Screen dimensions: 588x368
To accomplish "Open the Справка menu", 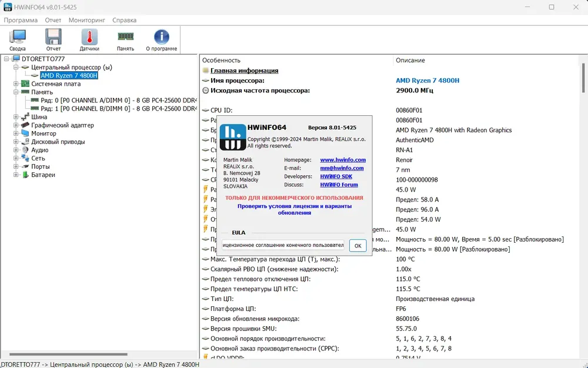I will (125, 20).
